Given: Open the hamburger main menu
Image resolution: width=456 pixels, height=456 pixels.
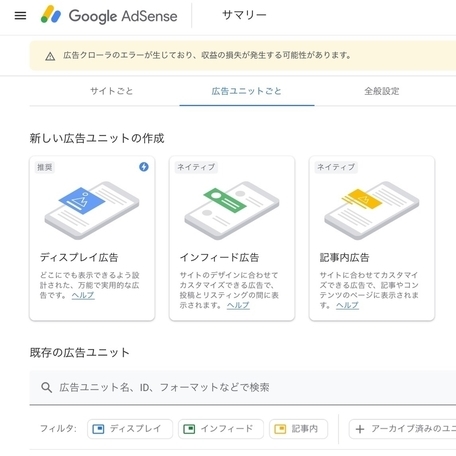Looking at the screenshot, I should click(x=20, y=16).
